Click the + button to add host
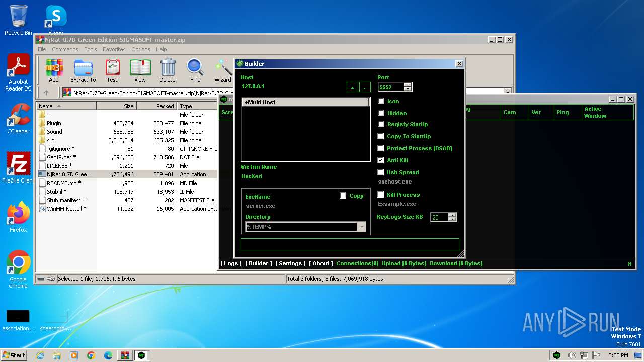This screenshot has height=362, width=644. tap(352, 87)
